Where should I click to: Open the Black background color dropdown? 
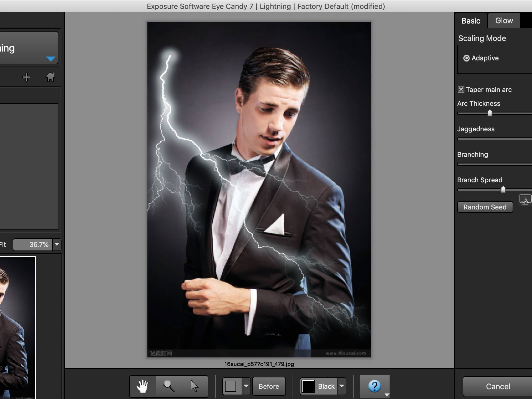coord(342,386)
